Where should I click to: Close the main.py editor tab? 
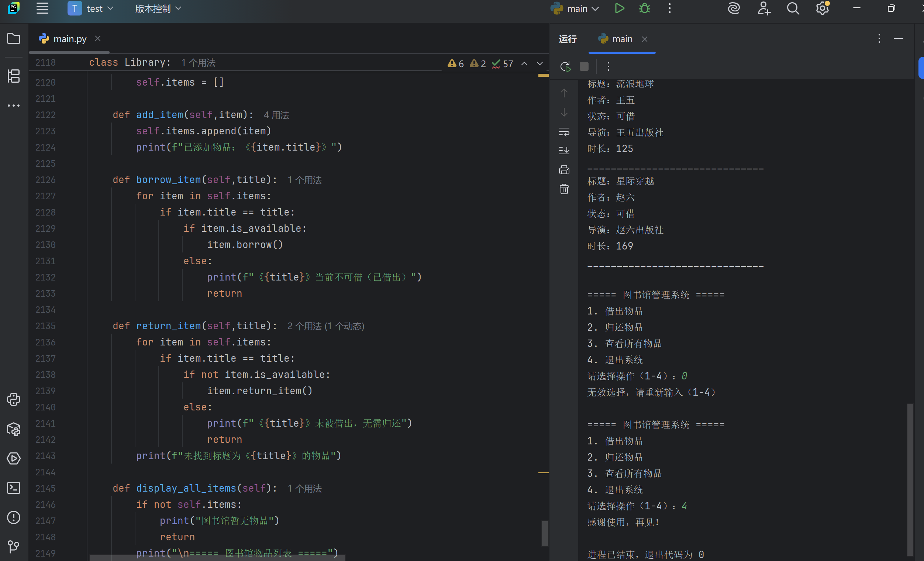coord(97,38)
